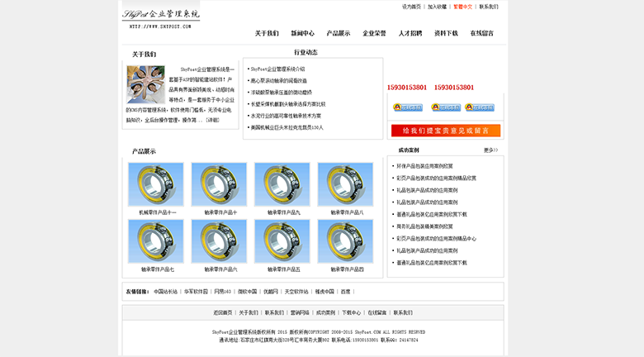644x357 pixels.
Task: Click the first QQ online chat icon
Action: click(x=407, y=107)
